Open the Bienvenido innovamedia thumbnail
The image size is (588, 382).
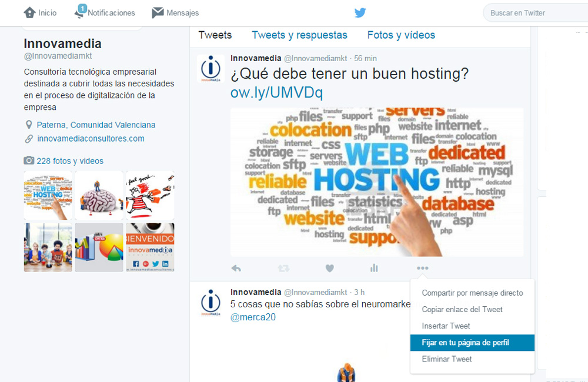pos(150,247)
